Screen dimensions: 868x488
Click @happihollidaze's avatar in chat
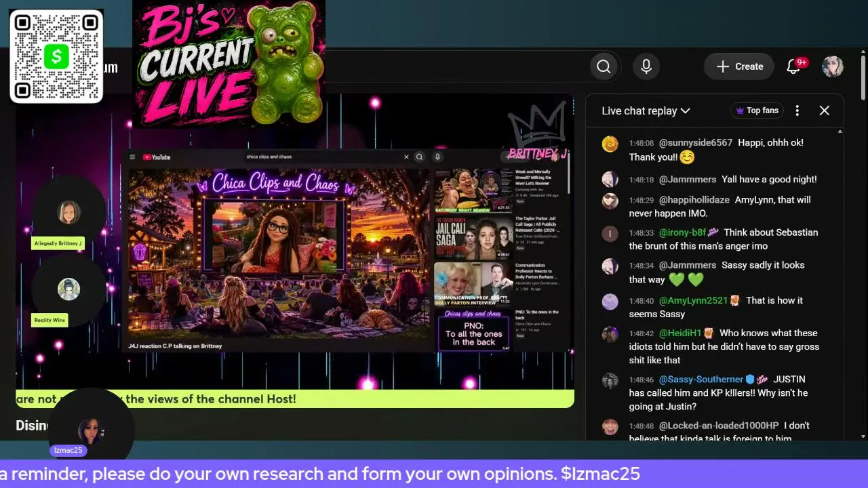pyautogui.click(x=610, y=201)
